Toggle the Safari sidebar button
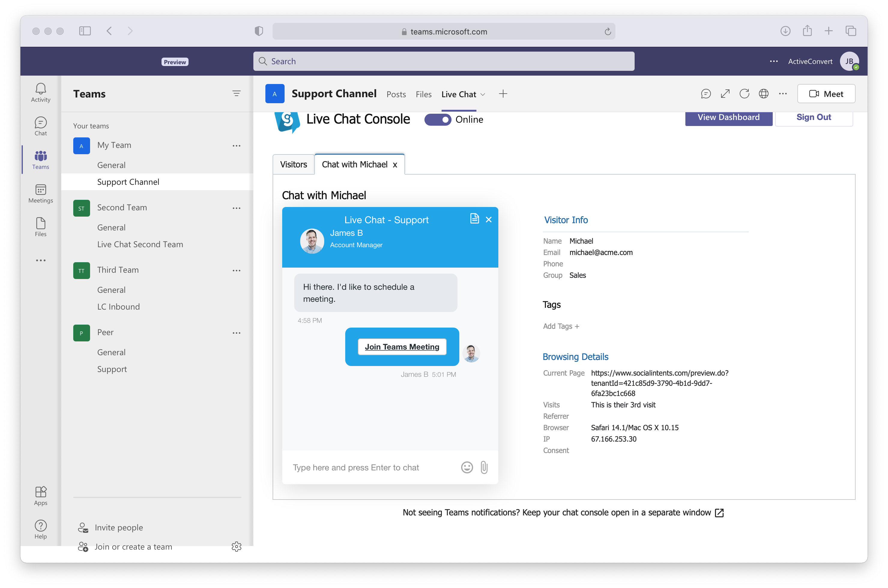 [x=85, y=31]
